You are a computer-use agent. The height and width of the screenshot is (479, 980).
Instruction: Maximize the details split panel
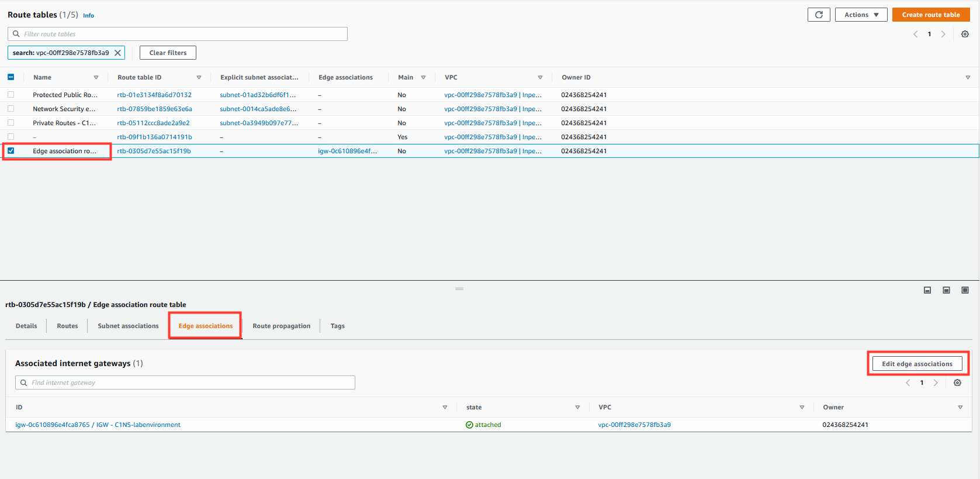coord(965,290)
